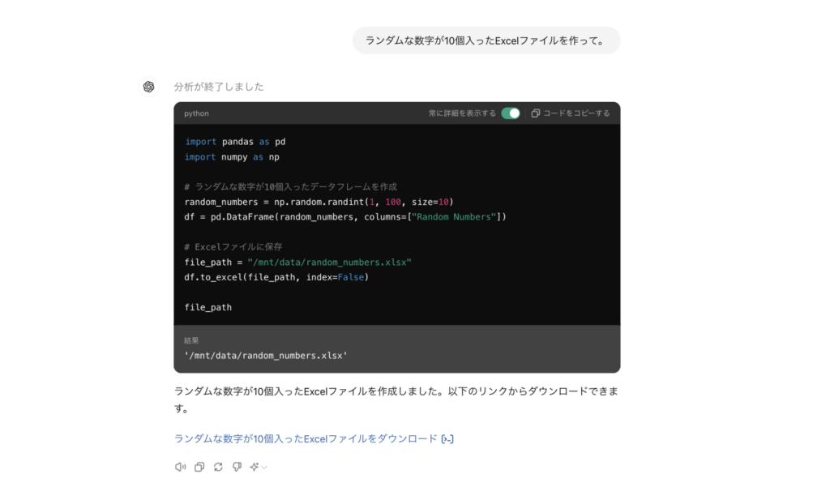Image resolution: width=830 pixels, height=504 pixels.
Task: Click the ChatGPT logo avatar
Action: click(149, 86)
